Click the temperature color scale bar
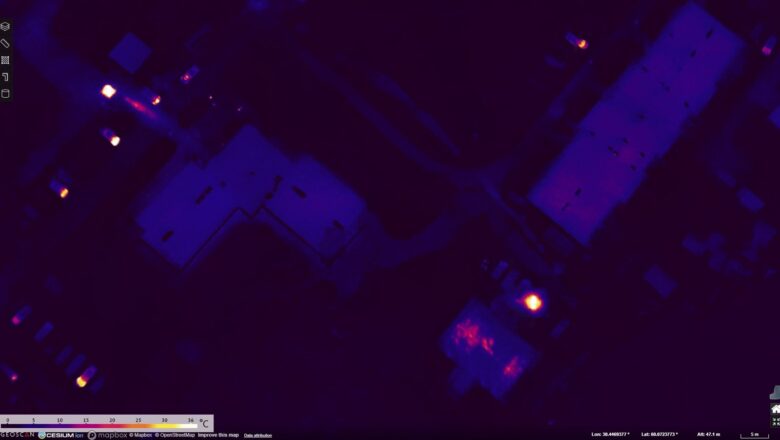Viewport: 780px width, 440px height. [100, 424]
